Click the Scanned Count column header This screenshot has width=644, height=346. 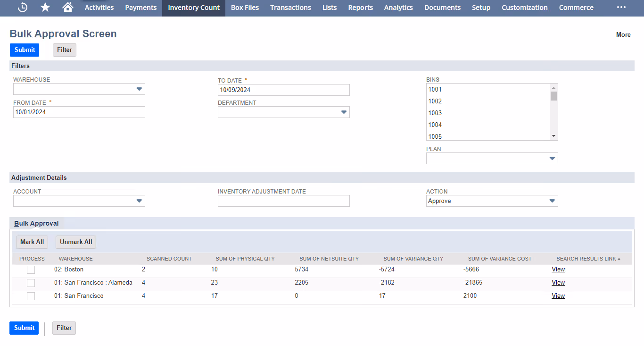pos(169,259)
